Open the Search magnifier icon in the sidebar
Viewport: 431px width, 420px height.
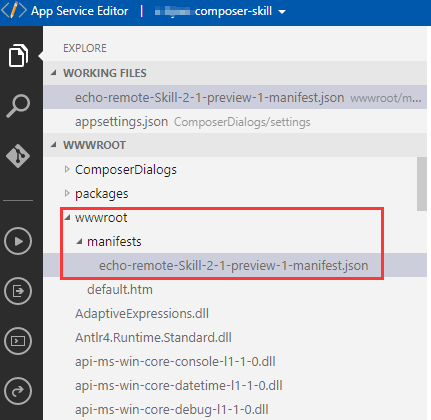[18, 106]
